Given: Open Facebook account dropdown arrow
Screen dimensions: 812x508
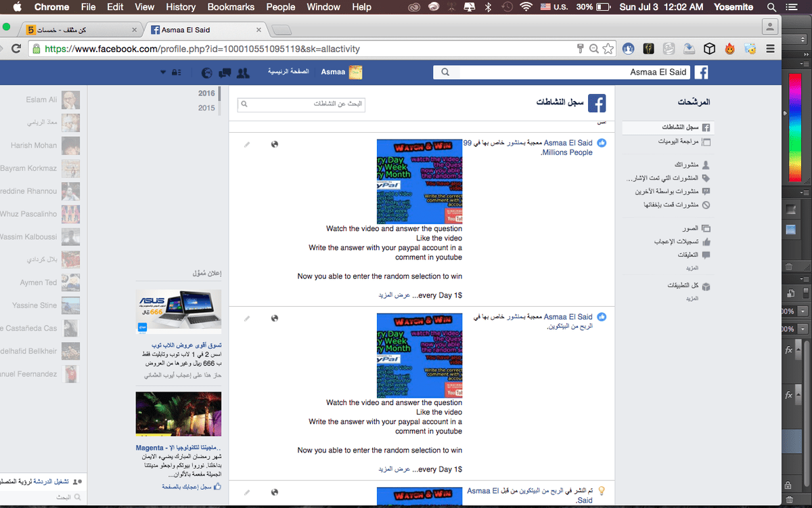Looking at the screenshot, I should [162, 72].
